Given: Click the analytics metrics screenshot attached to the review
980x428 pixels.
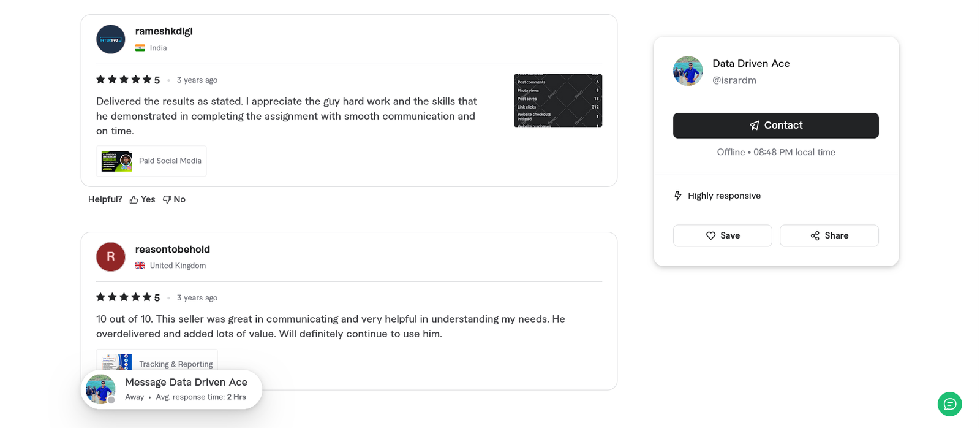Looking at the screenshot, I should (x=557, y=101).
